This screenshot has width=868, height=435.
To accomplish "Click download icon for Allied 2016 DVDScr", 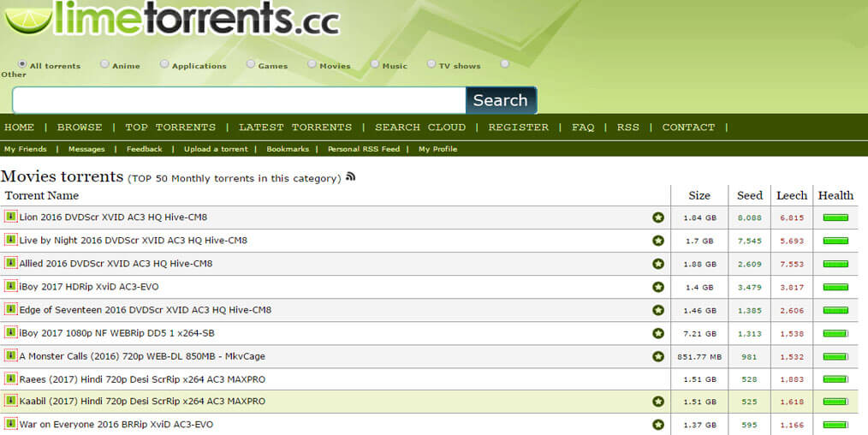I will point(10,263).
